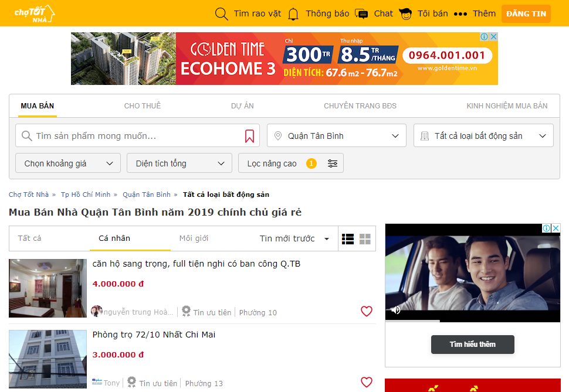Click the three-dot Thêm icon
Image resolution: width=569 pixels, height=392 pixels.
(460, 14)
